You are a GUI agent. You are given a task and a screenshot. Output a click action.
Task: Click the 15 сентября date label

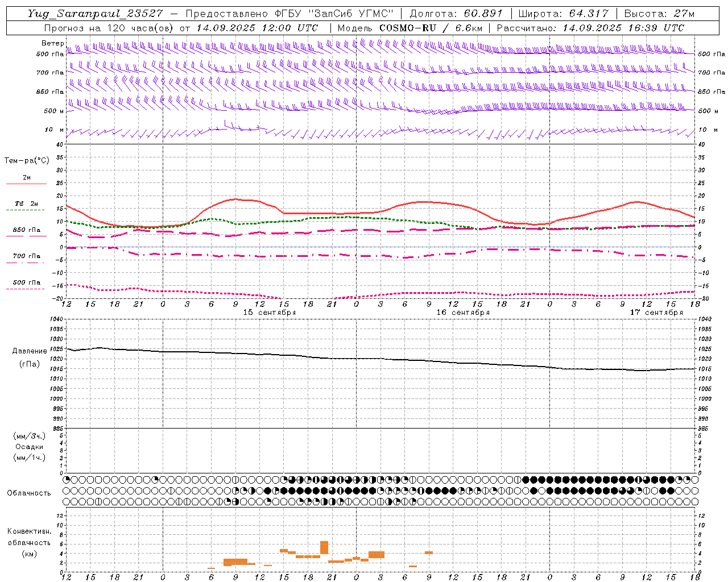click(x=269, y=313)
